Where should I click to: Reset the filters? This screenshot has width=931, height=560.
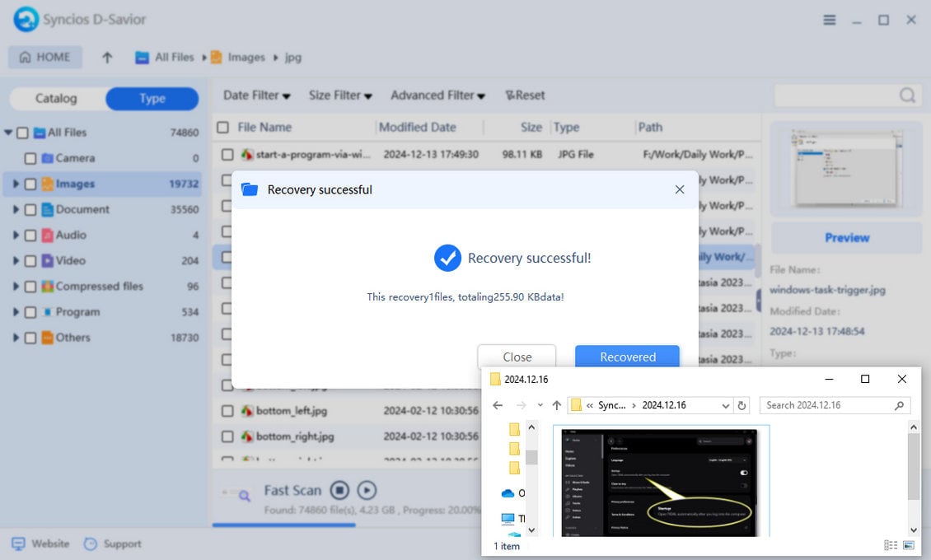[x=525, y=96]
